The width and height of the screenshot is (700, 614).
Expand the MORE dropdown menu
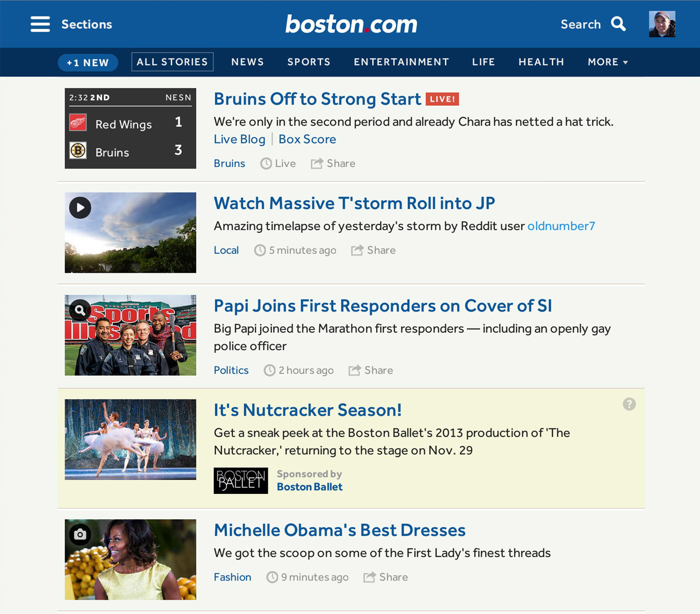point(607,62)
